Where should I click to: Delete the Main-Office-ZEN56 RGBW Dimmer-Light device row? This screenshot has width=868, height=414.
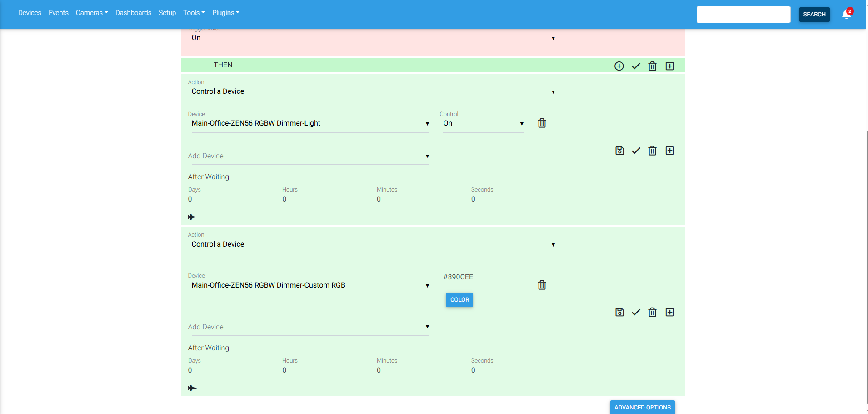[542, 123]
